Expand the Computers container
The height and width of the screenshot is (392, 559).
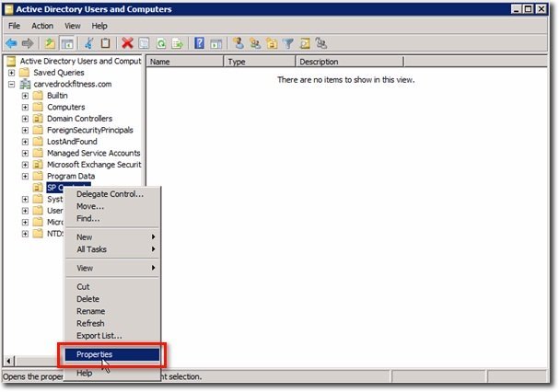click(25, 108)
